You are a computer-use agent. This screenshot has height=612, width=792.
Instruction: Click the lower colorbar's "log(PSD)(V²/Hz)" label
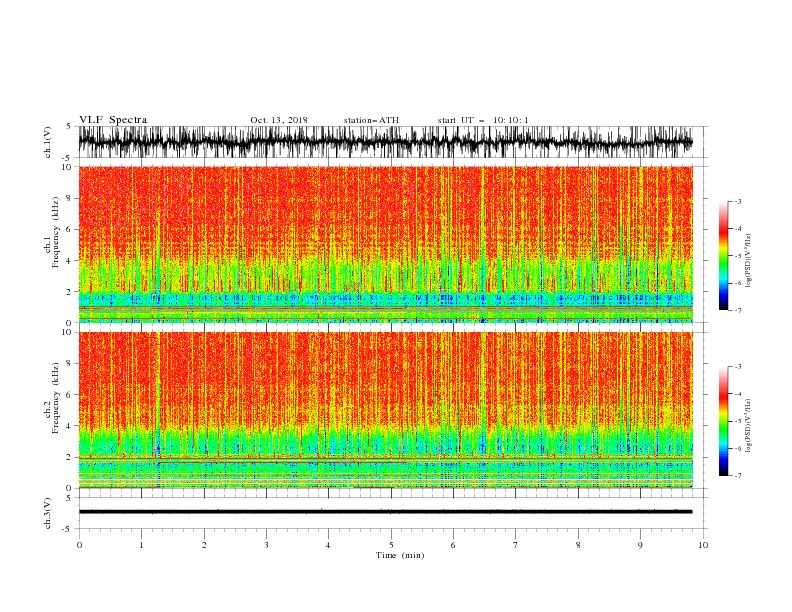[x=748, y=426]
